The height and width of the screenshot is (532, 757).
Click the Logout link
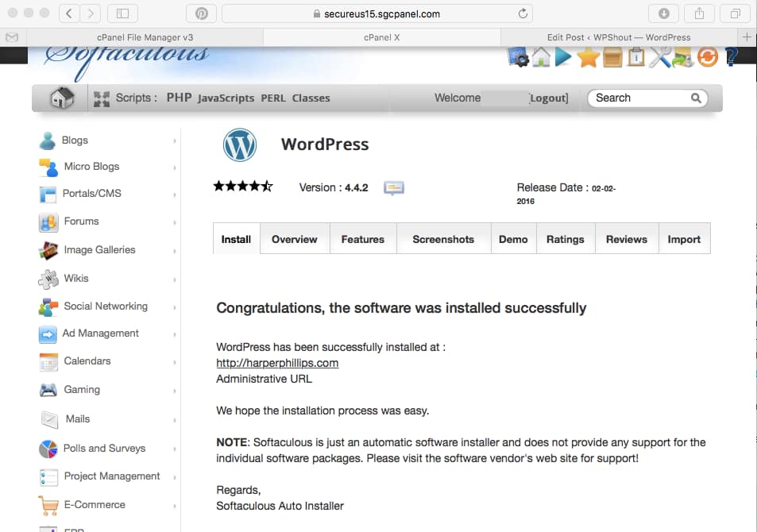pyautogui.click(x=548, y=98)
